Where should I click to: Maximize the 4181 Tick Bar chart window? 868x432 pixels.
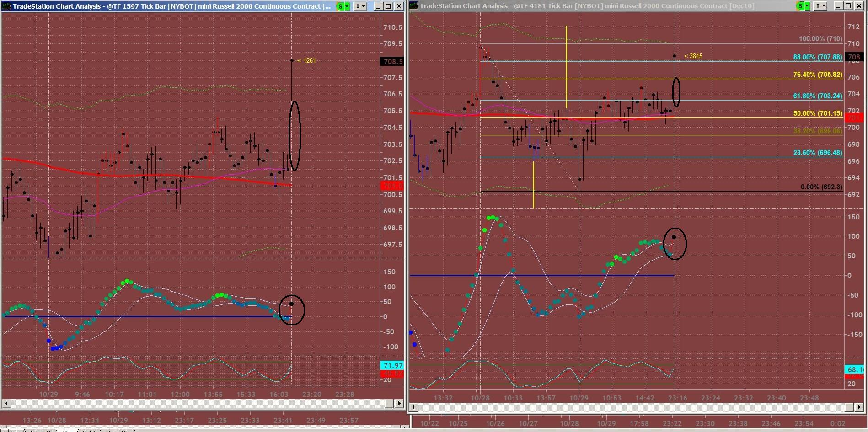click(848, 6)
